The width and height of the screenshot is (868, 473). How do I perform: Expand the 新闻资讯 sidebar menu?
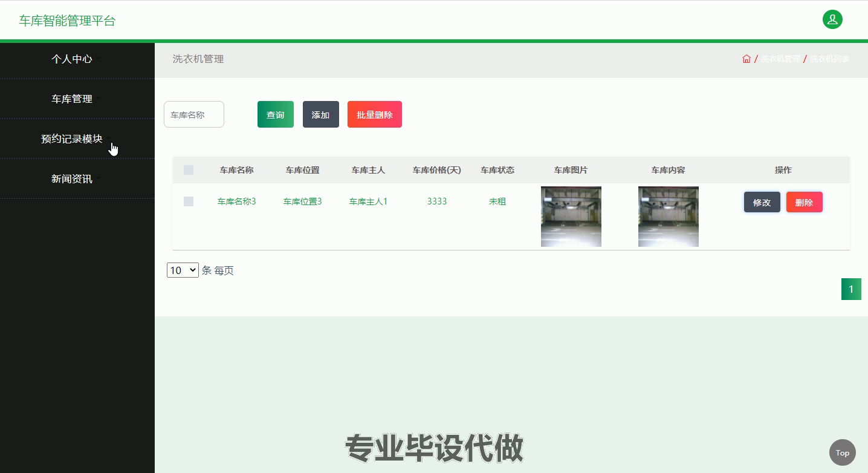pos(77,179)
